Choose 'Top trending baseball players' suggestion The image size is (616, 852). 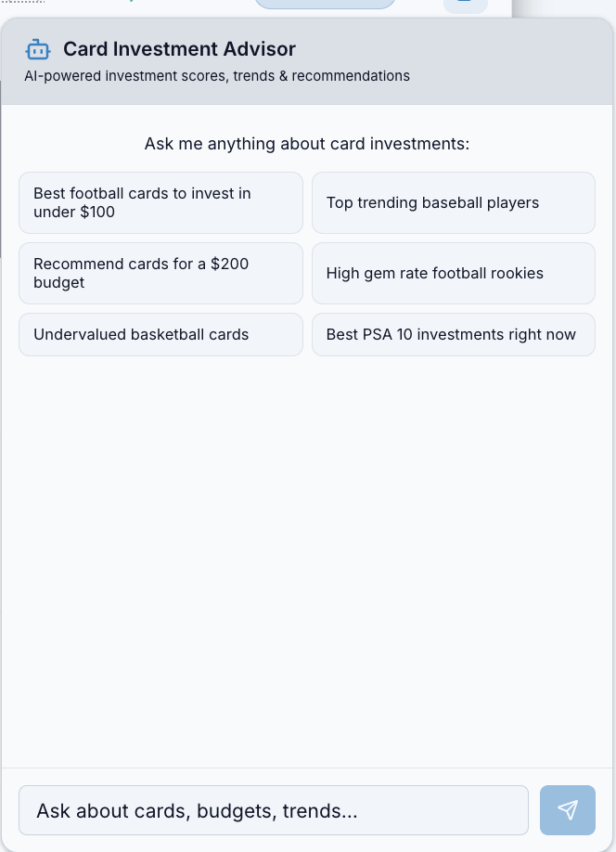pyautogui.click(x=454, y=202)
